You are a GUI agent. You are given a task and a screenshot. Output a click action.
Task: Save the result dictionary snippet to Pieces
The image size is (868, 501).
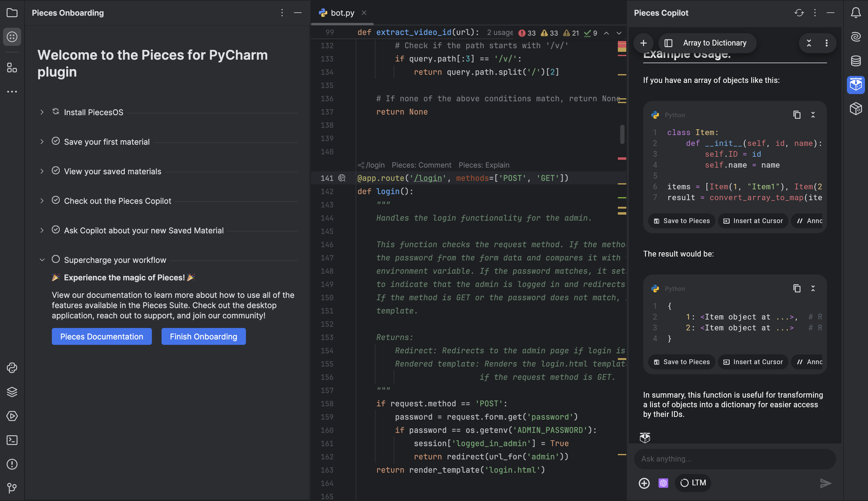pyautogui.click(x=681, y=362)
